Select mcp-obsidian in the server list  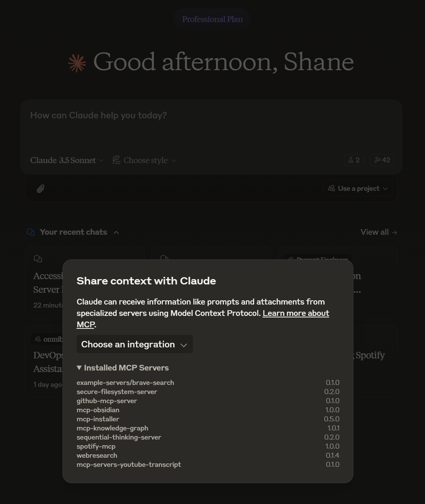click(x=98, y=410)
